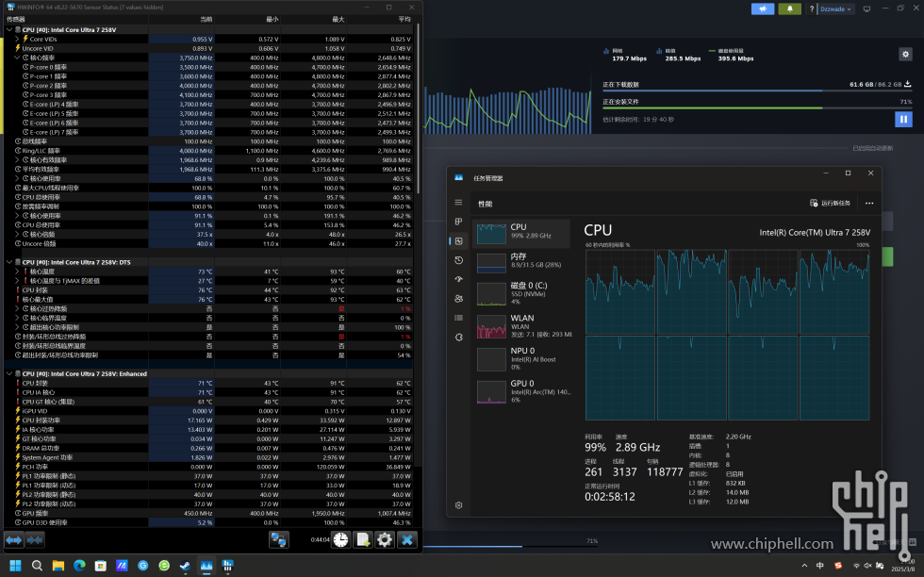Viewport: 924px width, 577px height.
Task: Click 传感器 column header in HWiNFO
Action: tap(76, 20)
